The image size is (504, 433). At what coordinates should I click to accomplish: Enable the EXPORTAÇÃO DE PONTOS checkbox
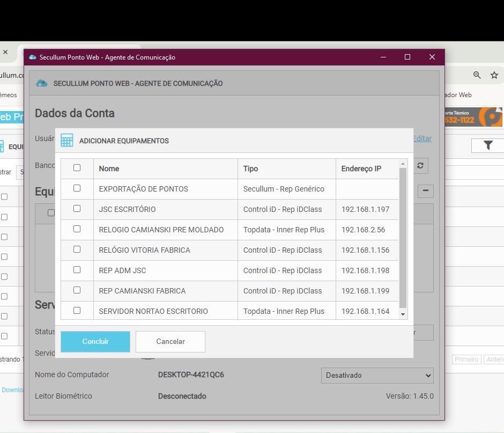(77, 188)
